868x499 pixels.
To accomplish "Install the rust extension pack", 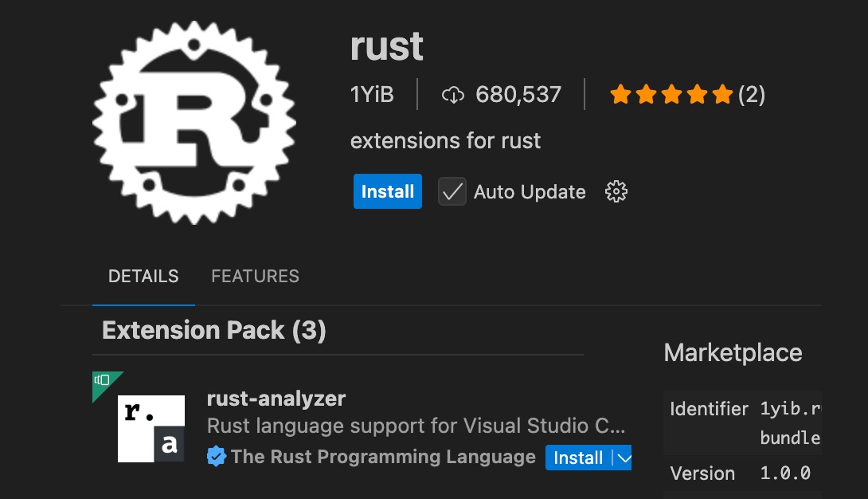I will click(x=388, y=191).
